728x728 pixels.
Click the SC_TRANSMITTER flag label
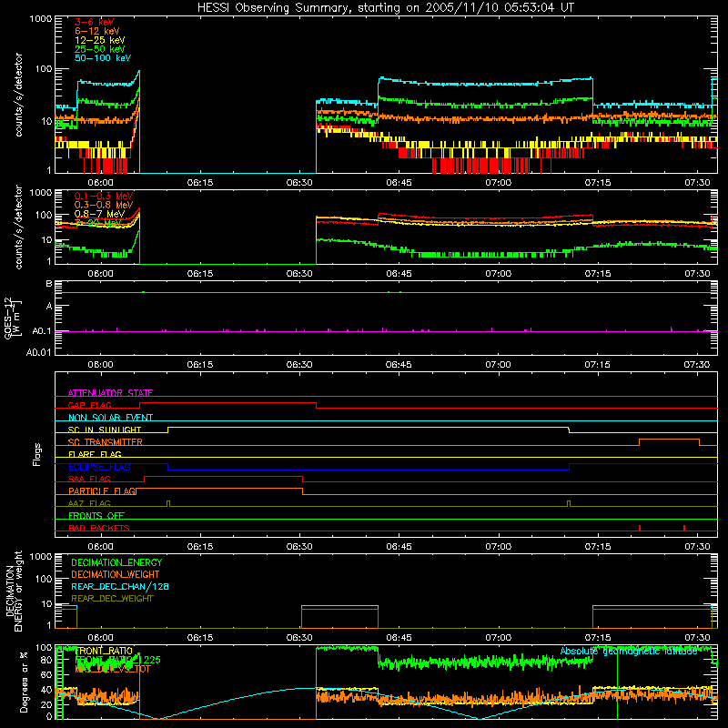click(106, 442)
